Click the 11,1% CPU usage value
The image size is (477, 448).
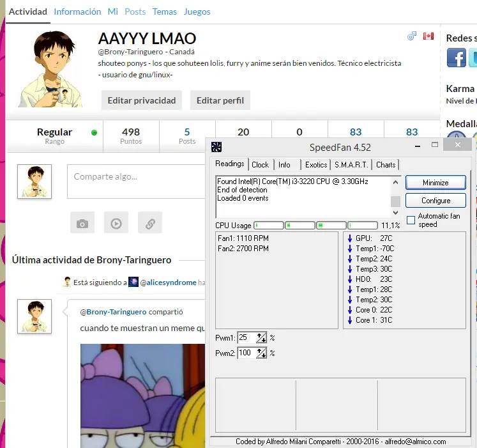point(390,226)
